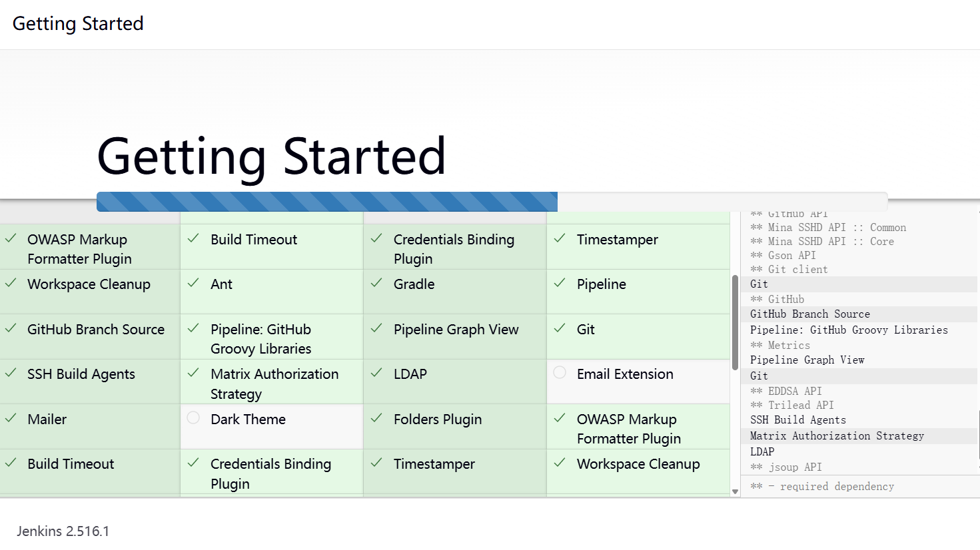
Task: Click the checkmark next to LDAP in grid
Action: tap(376, 373)
